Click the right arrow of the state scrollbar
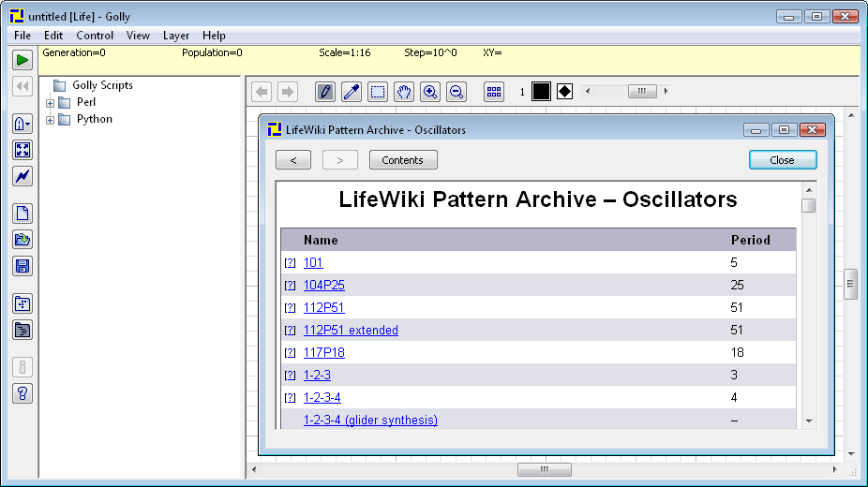The height and width of the screenshot is (487, 868). click(x=666, y=91)
